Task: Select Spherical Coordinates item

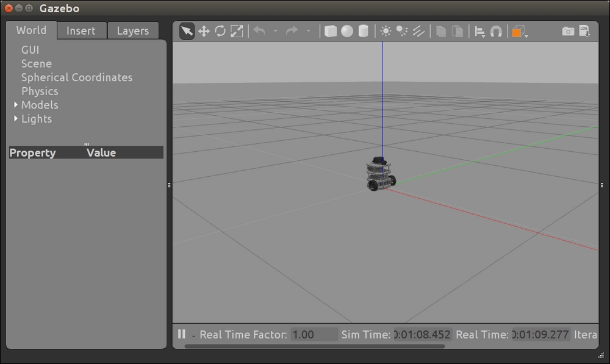Action: pyautogui.click(x=77, y=77)
